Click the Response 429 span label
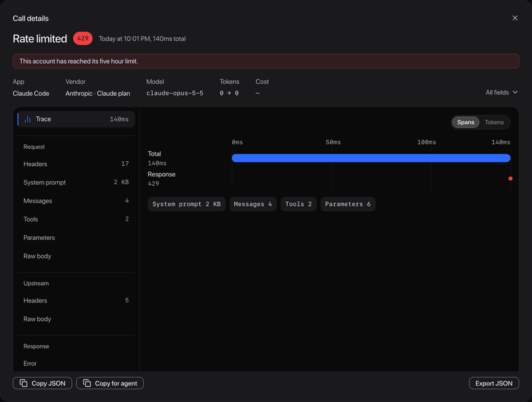The width and height of the screenshot is (532, 402). pyautogui.click(x=162, y=179)
